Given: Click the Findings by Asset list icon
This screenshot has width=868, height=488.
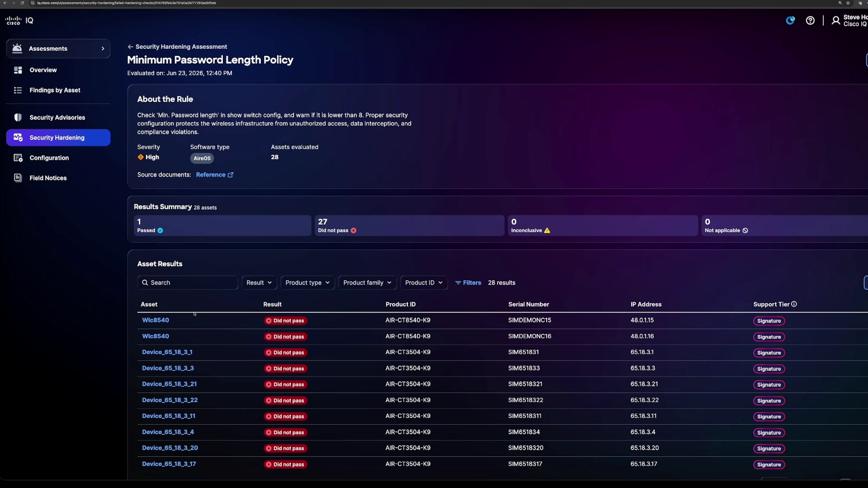Looking at the screenshot, I should pos(18,90).
